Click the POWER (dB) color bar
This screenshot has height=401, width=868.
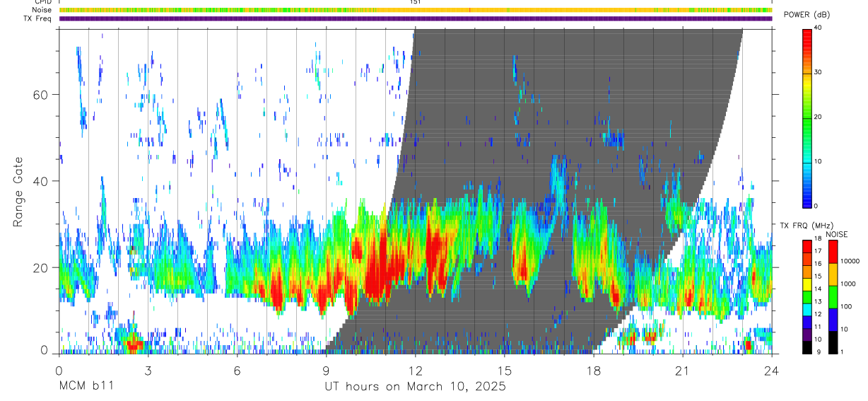(x=808, y=117)
